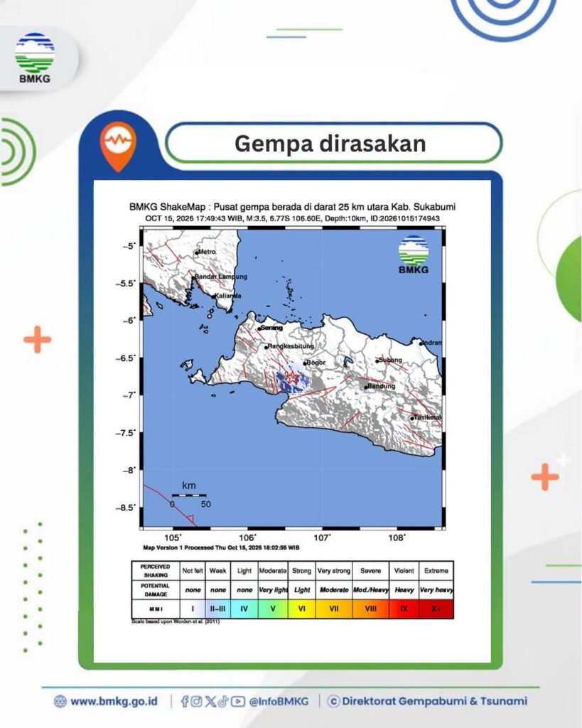Click the none cell under Not felt
Viewport: 582px width, 728px height.
pos(193,589)
